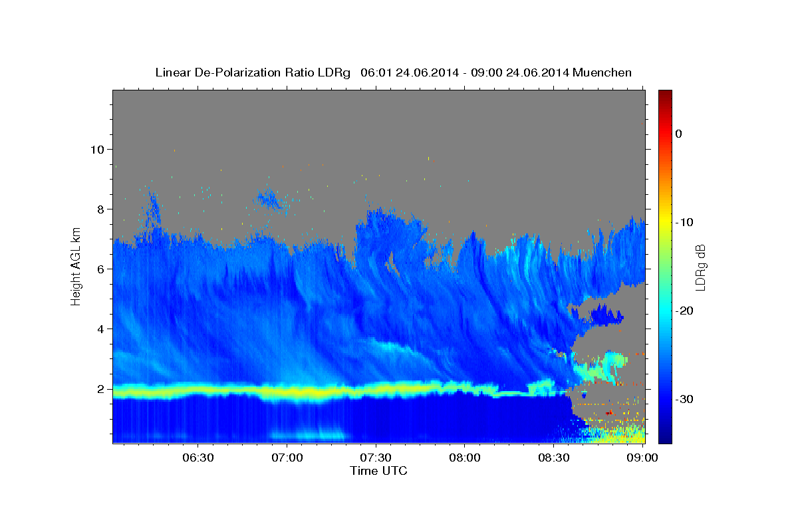Click the colorbar label '-30'
Image resolution: width=798 pixels, height=532 pixels.
click(x=684, y=399)
